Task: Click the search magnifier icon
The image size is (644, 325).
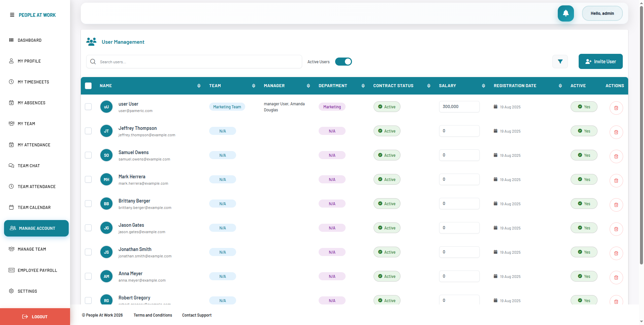Action: (x=93, y=62)
